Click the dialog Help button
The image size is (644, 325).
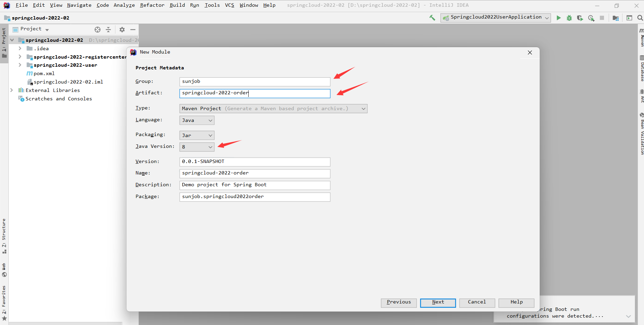pos(516,303)
